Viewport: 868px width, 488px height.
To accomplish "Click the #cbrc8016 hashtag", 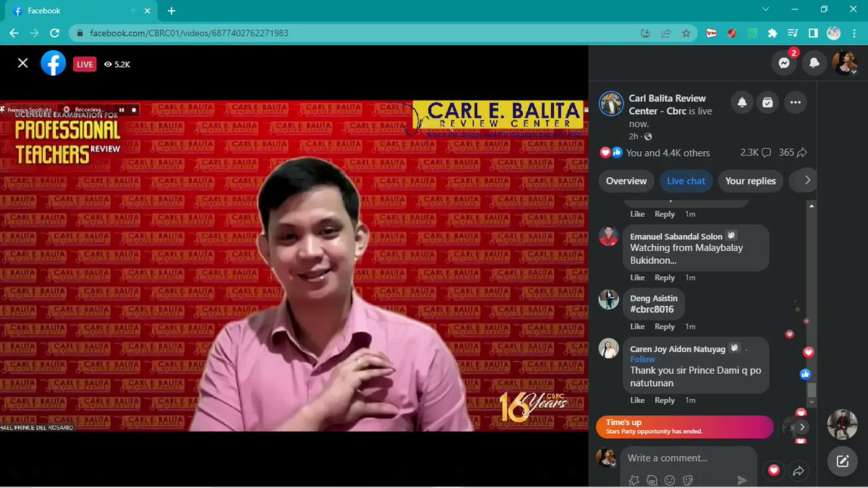I will (x=652, y=309).
